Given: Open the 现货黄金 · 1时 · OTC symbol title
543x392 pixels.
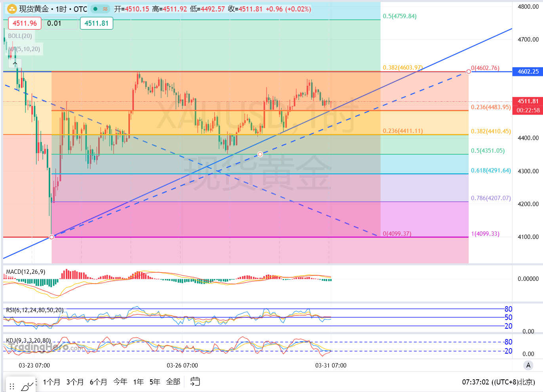Looking at the screenshot, I should pyautogui.click(x=53, y=9).
